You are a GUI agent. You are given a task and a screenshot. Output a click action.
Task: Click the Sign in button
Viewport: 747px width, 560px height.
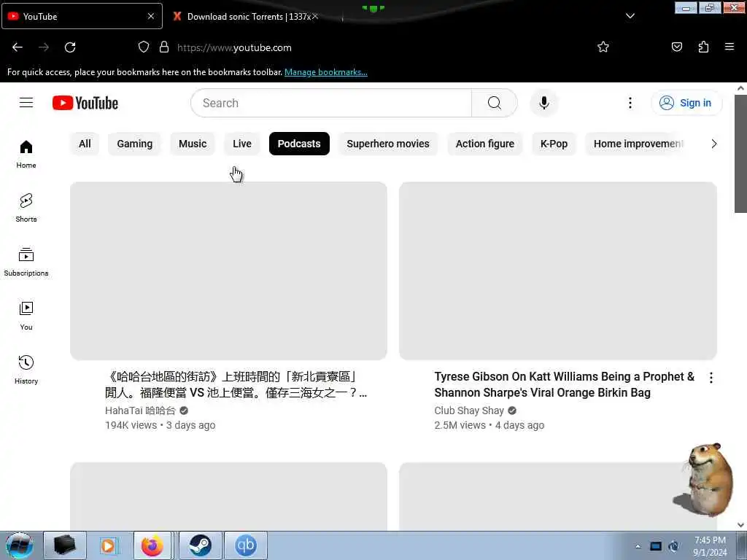coord(686,103)
